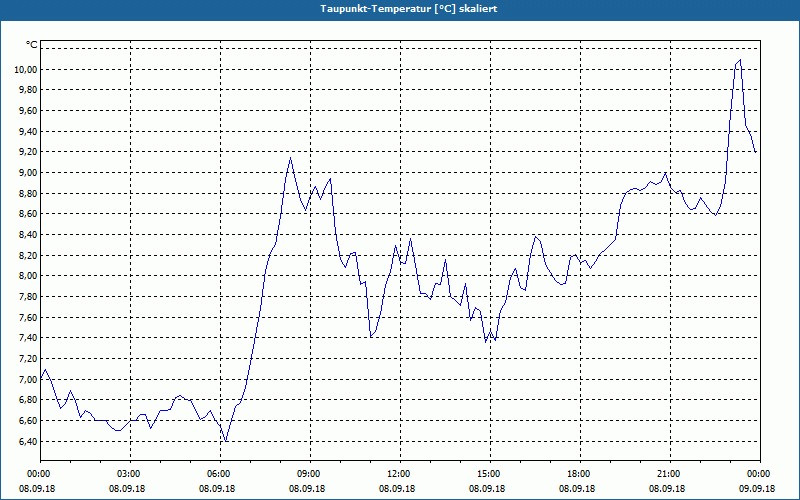Select the "9,00" y-axis value
Screen dimensions: 800x500
click(x=28, y=172)
